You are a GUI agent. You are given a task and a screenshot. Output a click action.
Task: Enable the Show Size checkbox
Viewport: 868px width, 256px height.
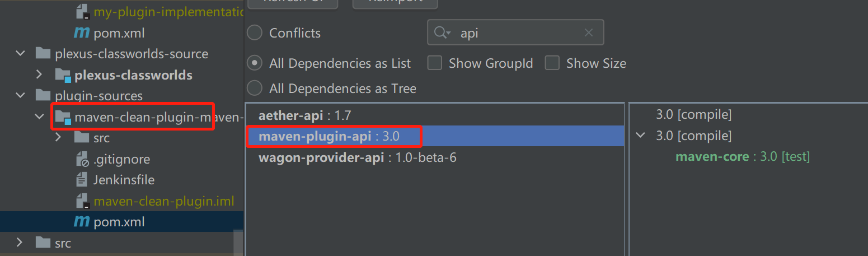[x=552, y=63]
